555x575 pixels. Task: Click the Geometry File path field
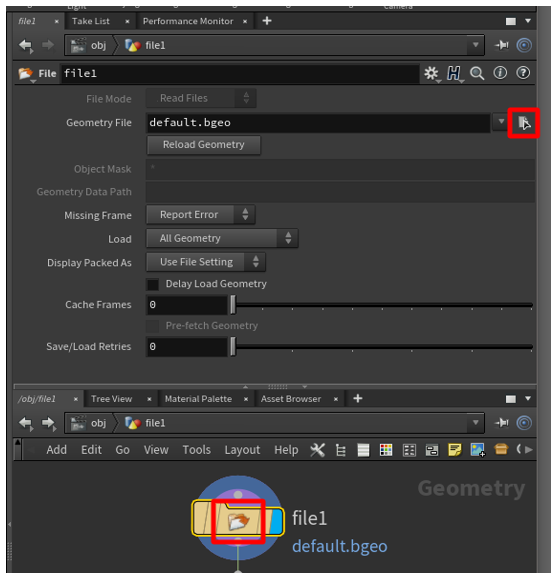pos(318,122)
